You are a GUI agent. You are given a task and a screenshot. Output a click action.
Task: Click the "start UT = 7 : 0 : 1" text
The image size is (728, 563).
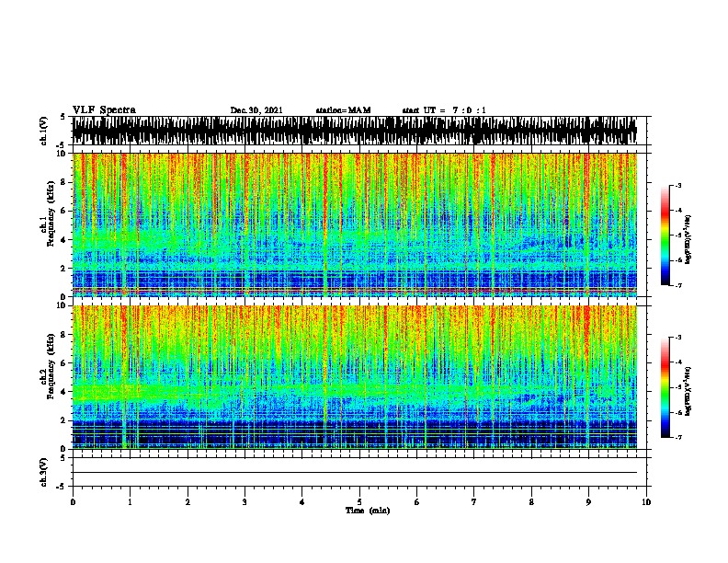click(444, 110)
